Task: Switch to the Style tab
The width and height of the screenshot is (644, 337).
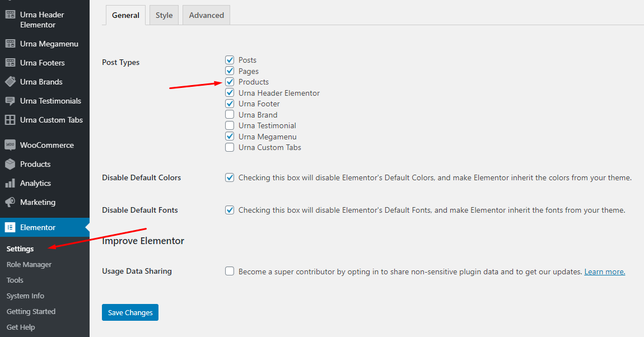Action: click(x=164, y=15)
